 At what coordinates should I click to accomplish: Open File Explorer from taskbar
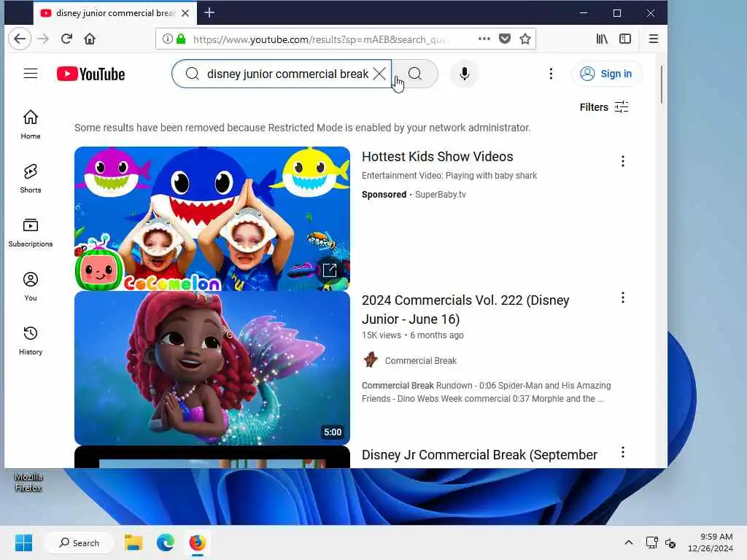(133, 542)
